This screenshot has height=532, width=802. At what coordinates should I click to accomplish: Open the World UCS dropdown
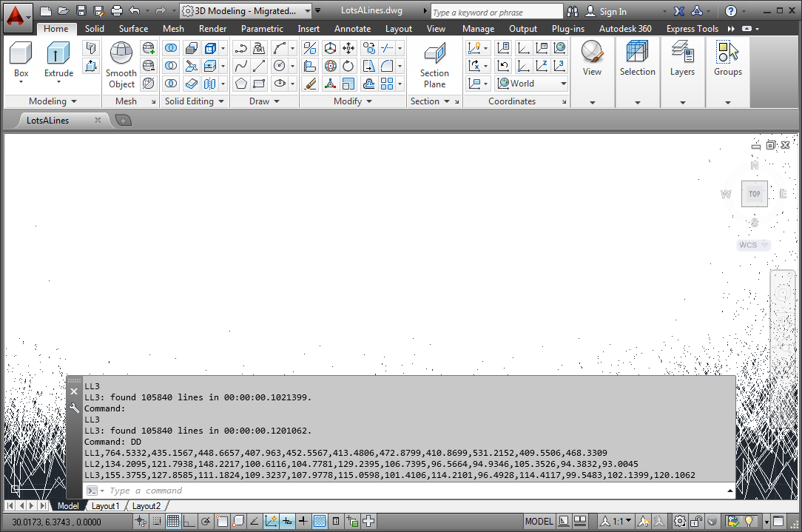[531, 84]
